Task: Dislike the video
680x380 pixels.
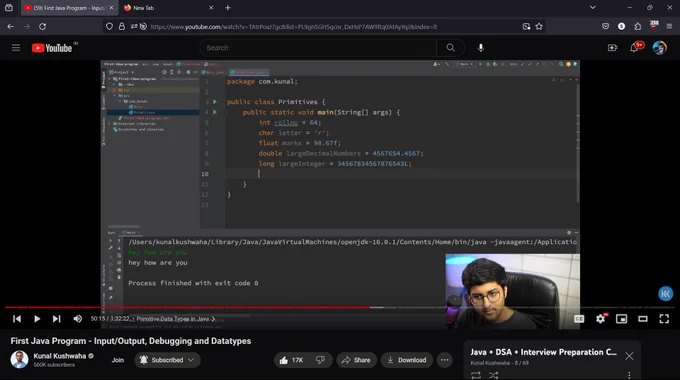Action: (321, 360)
